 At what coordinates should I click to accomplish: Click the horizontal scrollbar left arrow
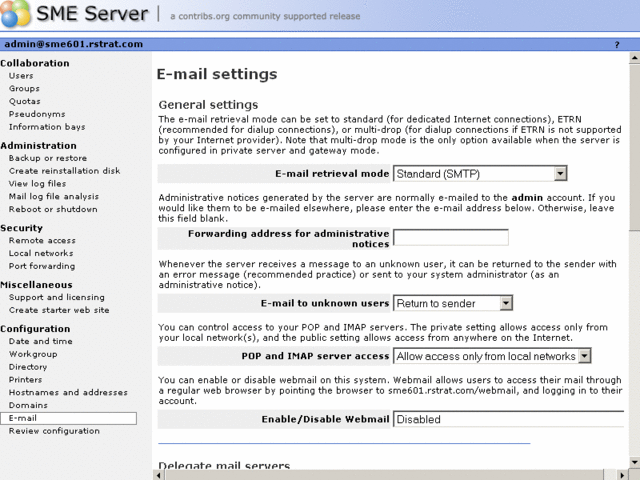159,475
